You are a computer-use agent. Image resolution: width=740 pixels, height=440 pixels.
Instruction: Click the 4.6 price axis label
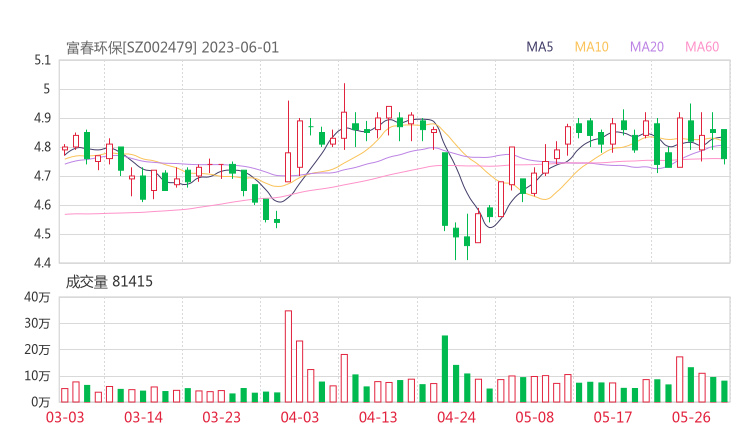pos(42,205)
